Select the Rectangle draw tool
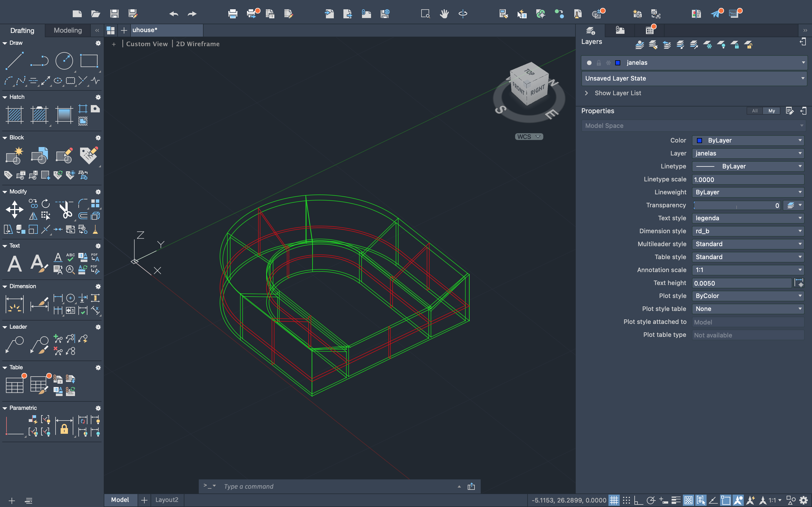Image resolution: width=812 pixels, height=507 pixels. (x=89, y=61)
